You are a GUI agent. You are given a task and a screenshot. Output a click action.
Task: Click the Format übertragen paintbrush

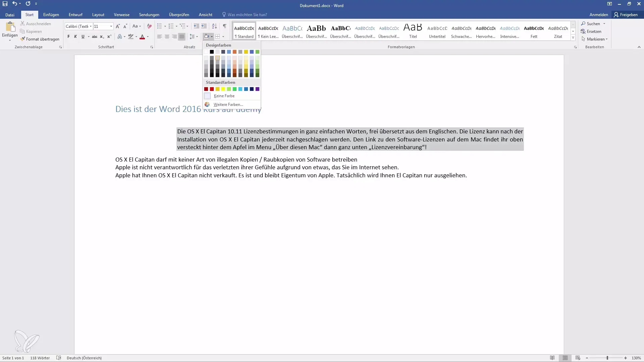point(40,39)
